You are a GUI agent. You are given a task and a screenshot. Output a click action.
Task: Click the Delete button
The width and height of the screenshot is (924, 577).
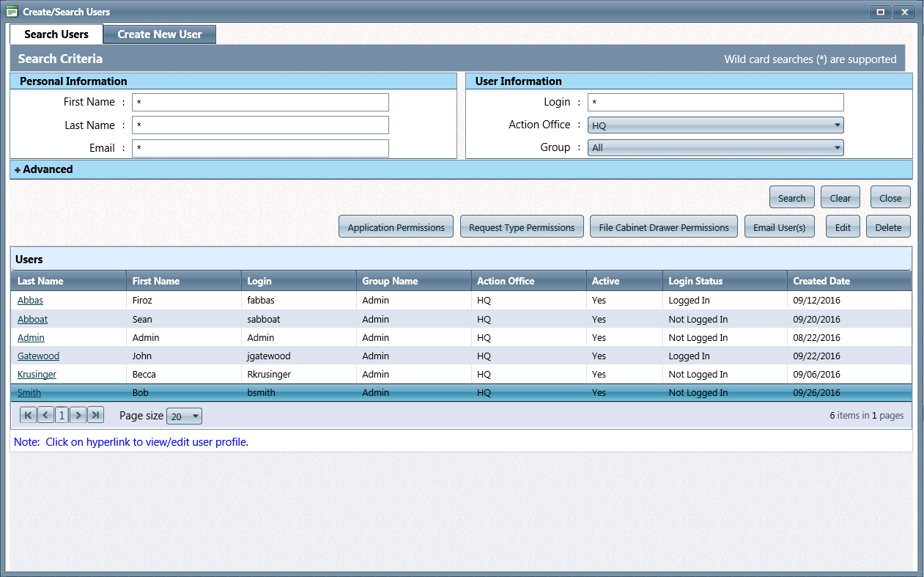click(889, 227)
